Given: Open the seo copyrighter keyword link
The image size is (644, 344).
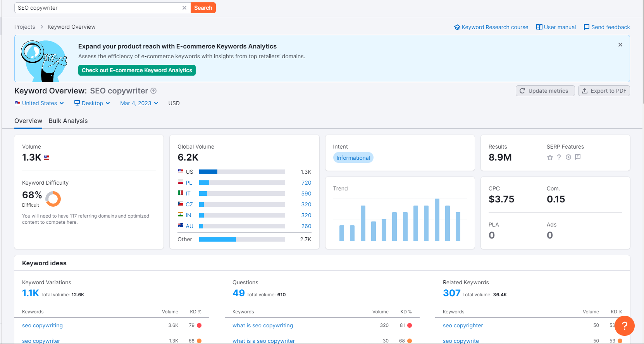Looking at the screenshot, I should pyautogui.click(x=463, y=325).
